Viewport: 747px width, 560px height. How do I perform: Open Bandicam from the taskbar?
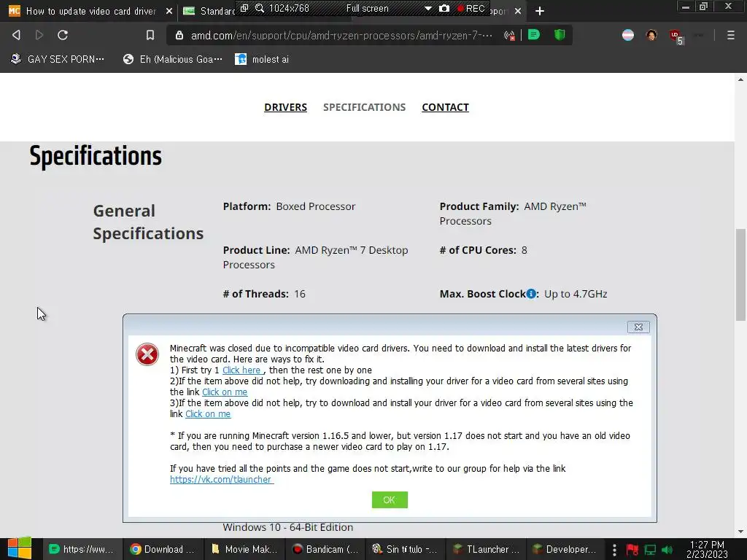(x=325, y=549)
